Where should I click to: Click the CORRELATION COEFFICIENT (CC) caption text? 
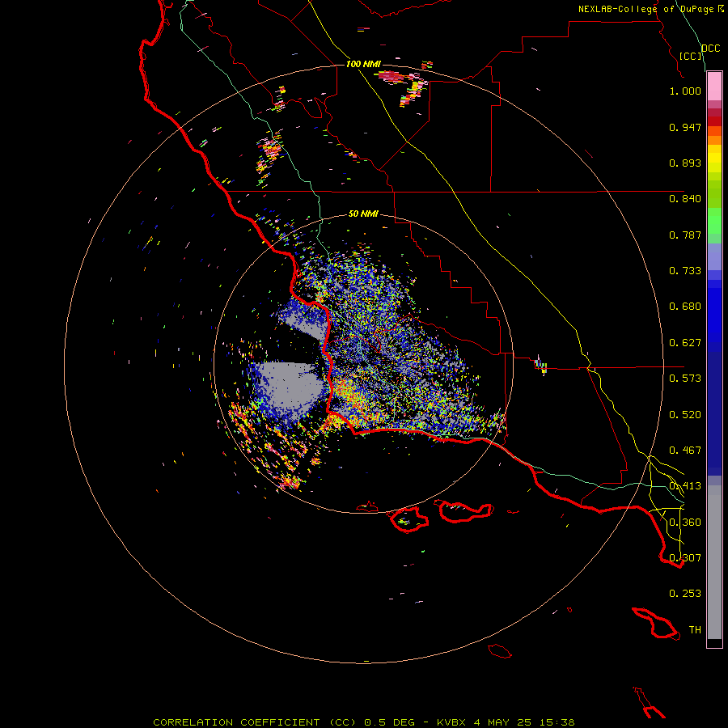click(x=255, y=722)
